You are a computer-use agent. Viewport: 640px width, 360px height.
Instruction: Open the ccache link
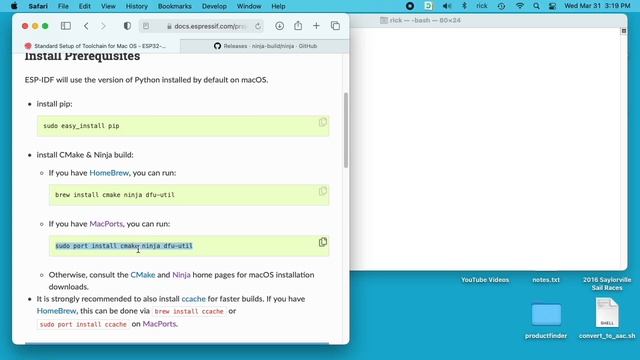(x=193, y=299)
